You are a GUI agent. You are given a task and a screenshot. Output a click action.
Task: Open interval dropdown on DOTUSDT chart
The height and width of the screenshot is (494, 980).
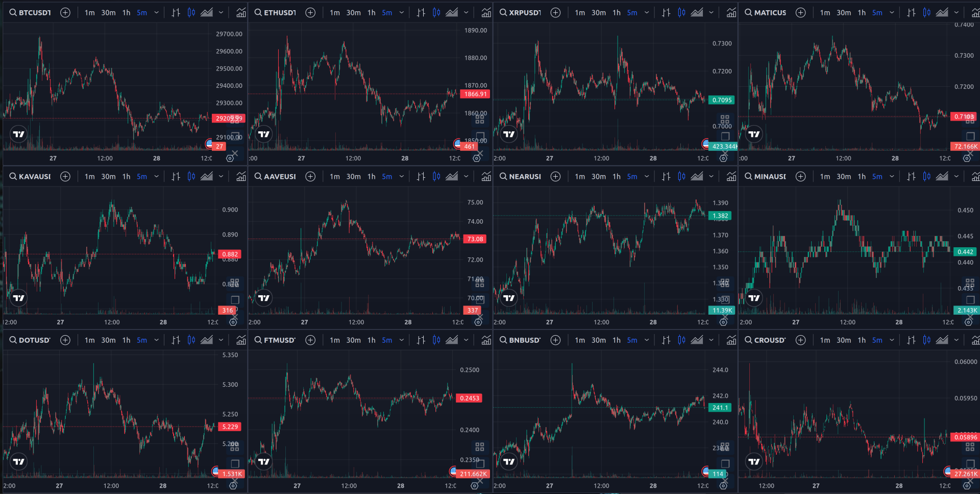tap(156, 340)
